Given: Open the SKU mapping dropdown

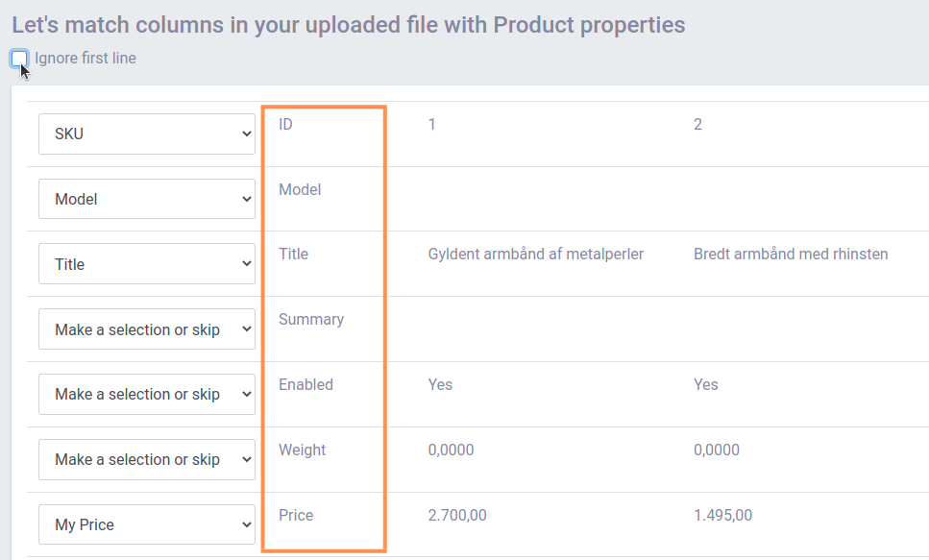Looking at the screenshot, I should click(x=147, y=134).
